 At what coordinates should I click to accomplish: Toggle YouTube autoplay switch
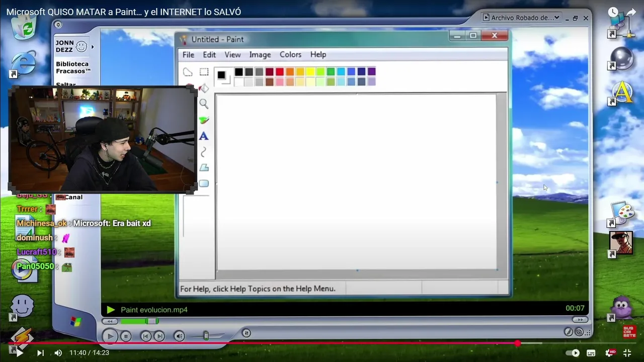click(573, 353)
